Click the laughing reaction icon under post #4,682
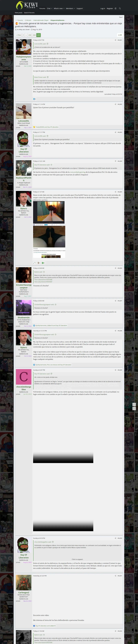 (x=34, y=127)
